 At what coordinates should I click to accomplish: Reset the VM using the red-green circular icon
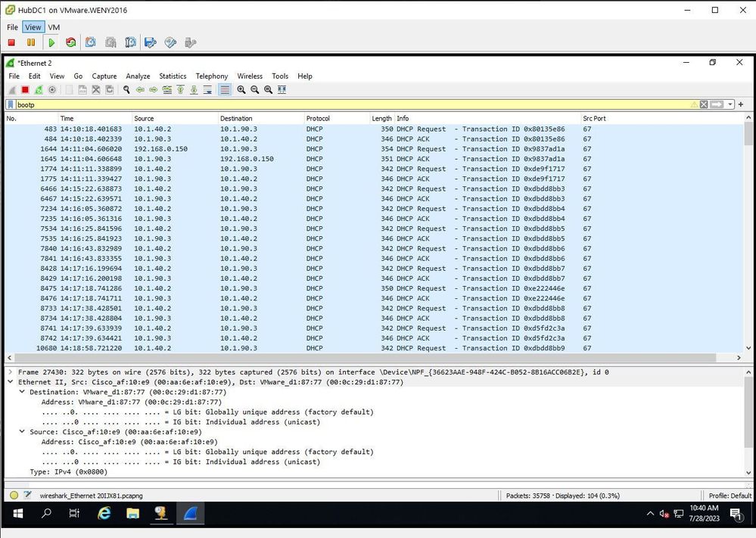click(x=71, y=42)
